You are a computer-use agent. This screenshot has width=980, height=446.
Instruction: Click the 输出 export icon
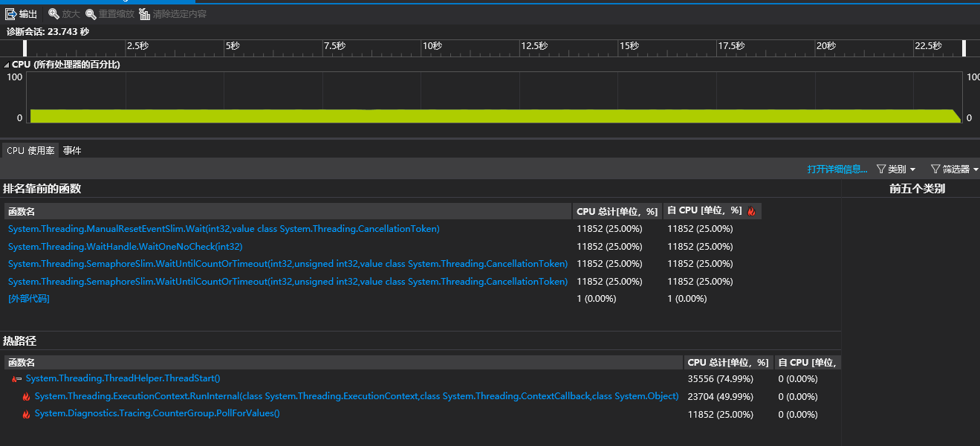click(x=11, y=14)
